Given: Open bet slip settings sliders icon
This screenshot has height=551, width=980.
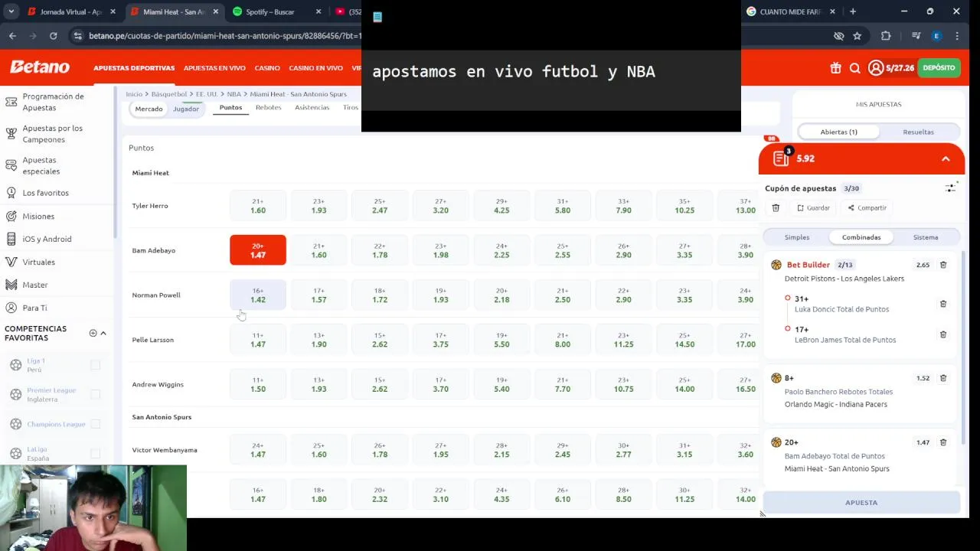Looking at the screenshot, I should (x=951, y=187).
